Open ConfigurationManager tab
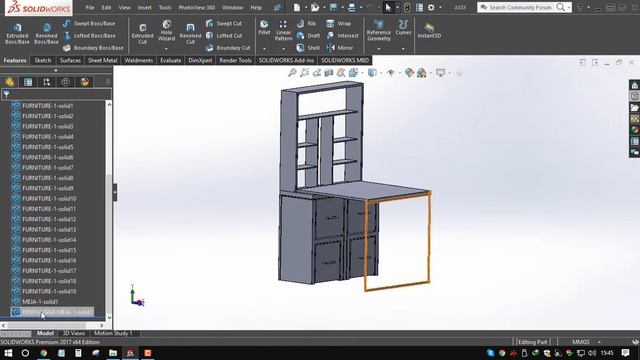Viewport: 640px width, 360px height. click(47, 82)
